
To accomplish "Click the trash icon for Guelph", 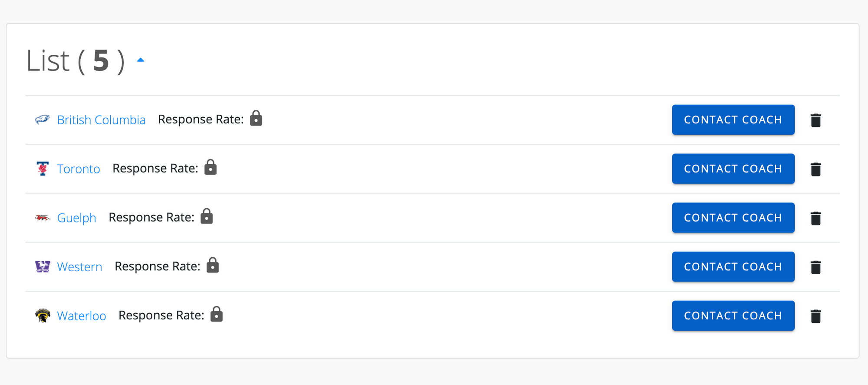I will 816,219.
